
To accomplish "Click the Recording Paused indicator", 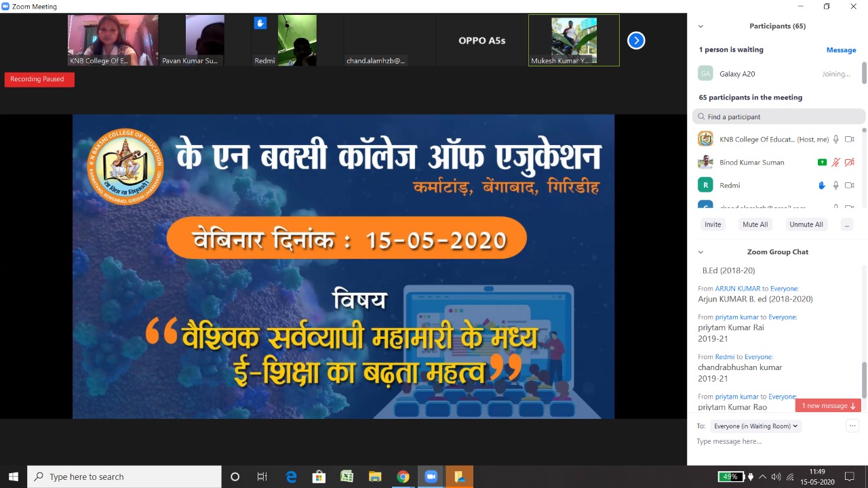I will pyautogui.click(x=39, y=79).
